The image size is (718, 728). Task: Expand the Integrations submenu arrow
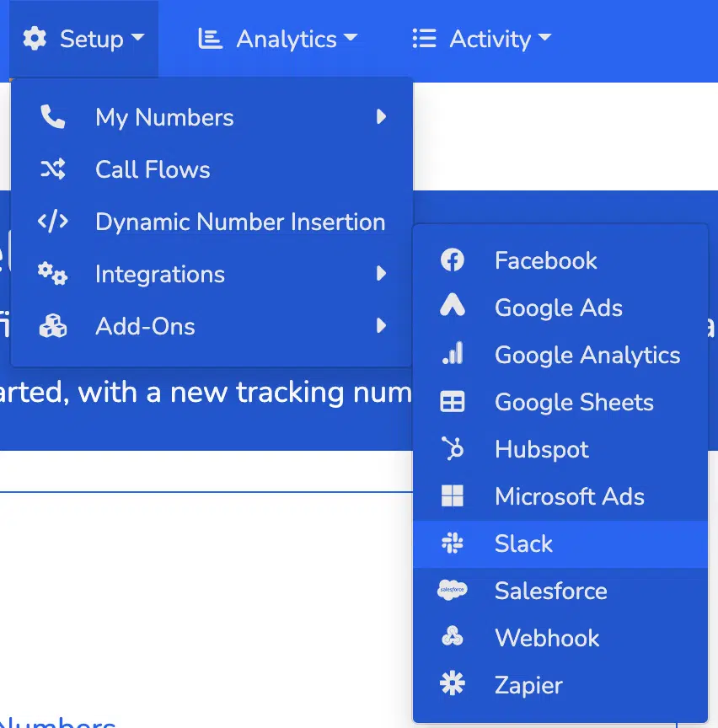381,274
